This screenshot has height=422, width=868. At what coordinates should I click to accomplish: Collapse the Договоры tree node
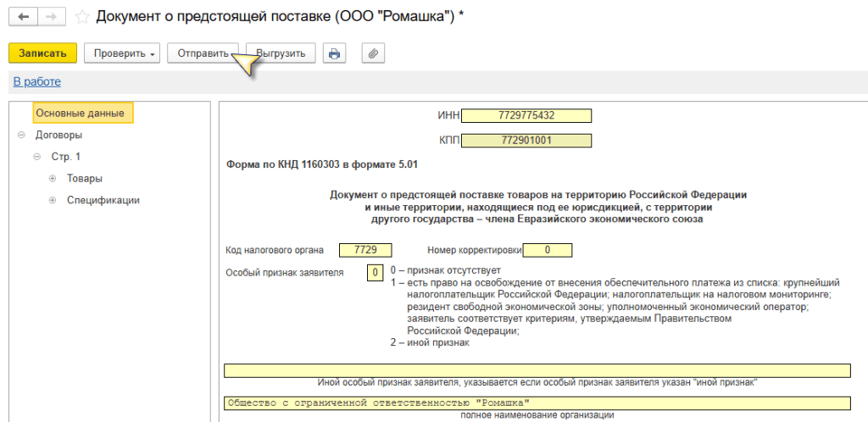point(21,135)
